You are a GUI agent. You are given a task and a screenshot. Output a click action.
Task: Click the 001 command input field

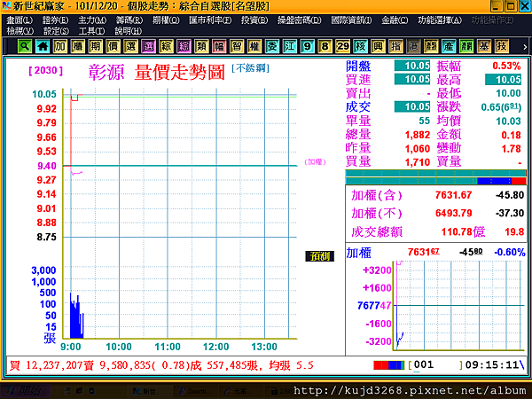(x=435, y=365)
